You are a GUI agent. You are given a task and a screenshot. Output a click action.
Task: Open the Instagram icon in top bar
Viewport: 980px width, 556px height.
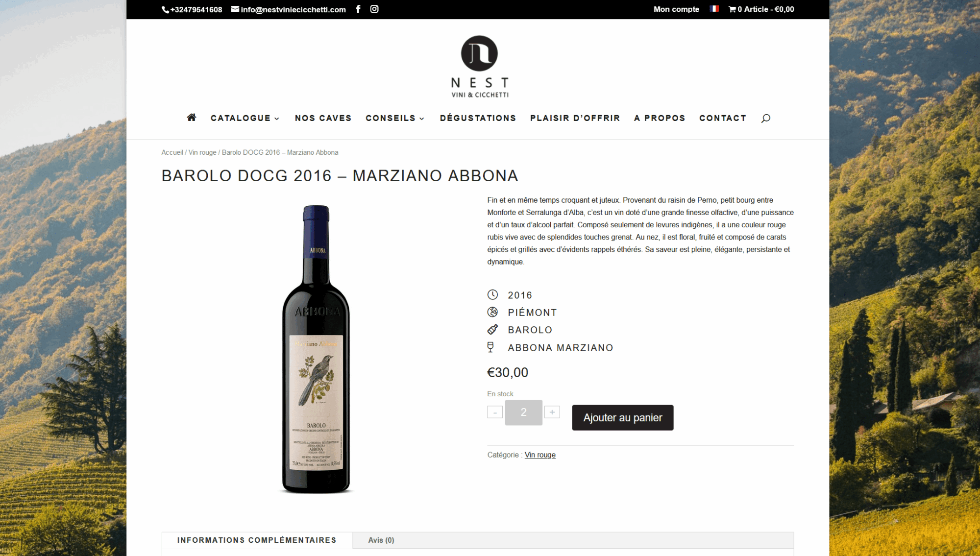tap(374, 9)
